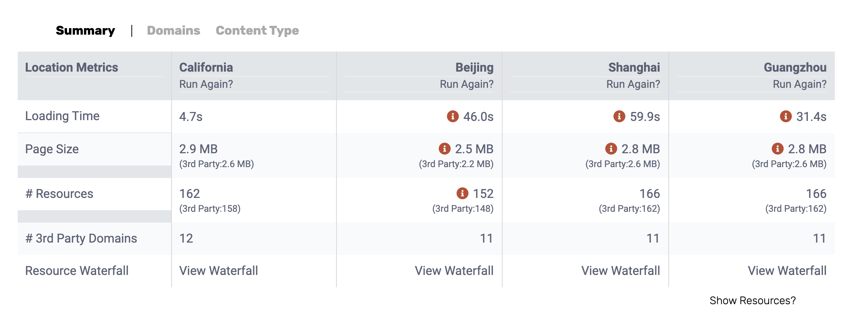Viewport: 868px width, 335px height.
Task: Run the Guangzhou test again
Action: point(800,84)
